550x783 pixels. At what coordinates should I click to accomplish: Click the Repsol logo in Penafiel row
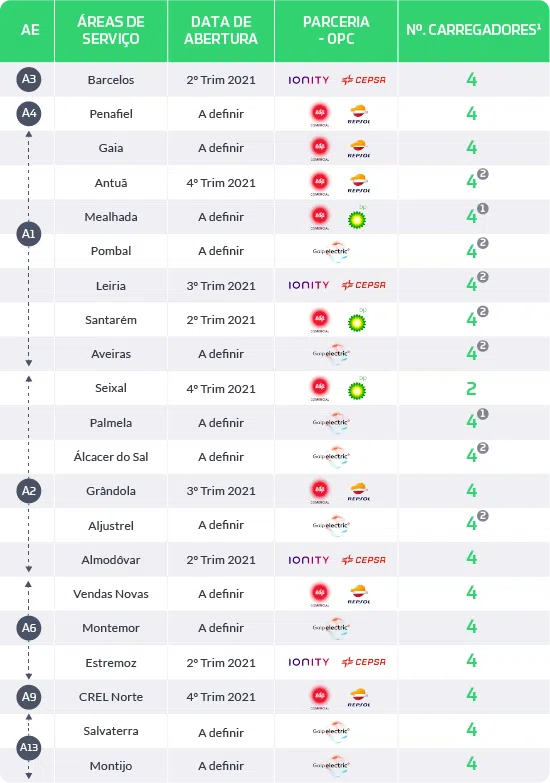(359, 114)
